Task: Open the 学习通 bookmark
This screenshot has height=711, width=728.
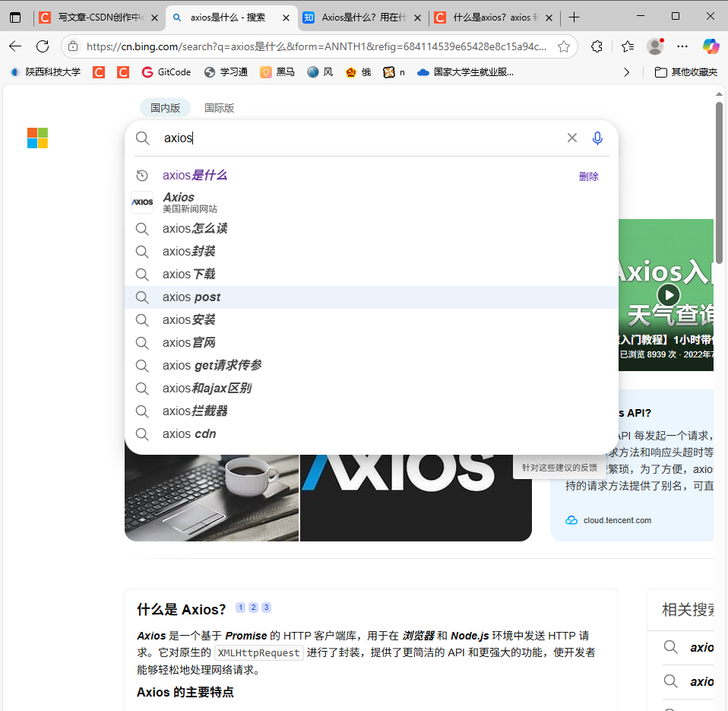Action: tap(226, 72)
